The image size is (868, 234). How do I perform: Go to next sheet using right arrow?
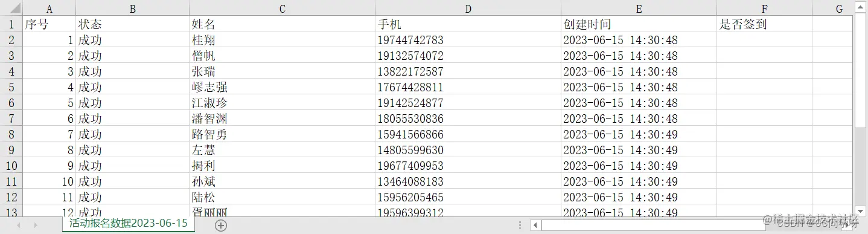[x=36, y=225]
